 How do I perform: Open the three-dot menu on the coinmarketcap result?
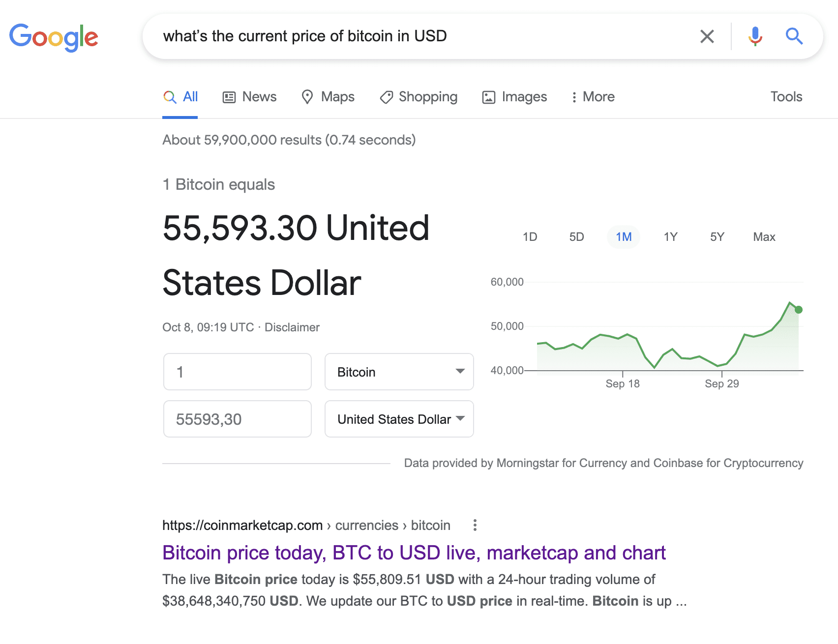tap(475, 526)
